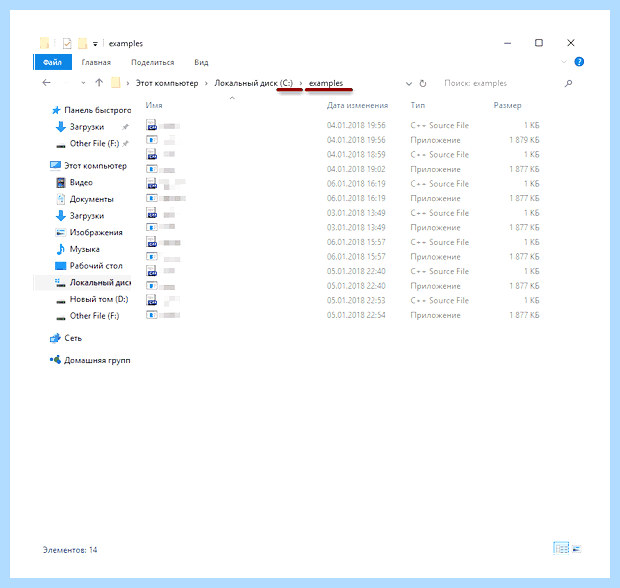Select the application file dated 05.01.2018 22:40

[342, 286]
